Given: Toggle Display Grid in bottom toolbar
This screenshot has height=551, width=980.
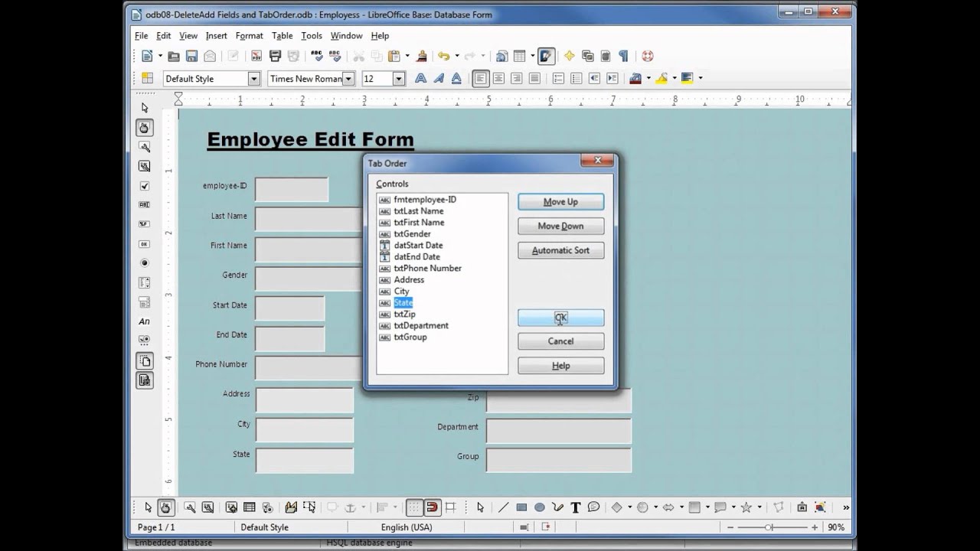Looking at the screenshot, I should point(414,507).
